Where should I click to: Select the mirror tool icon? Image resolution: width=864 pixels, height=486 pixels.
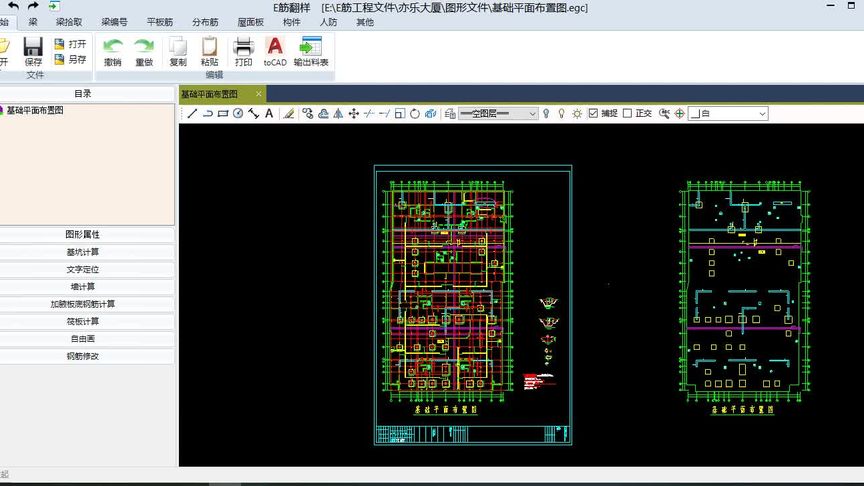click(x=338, y=114)
